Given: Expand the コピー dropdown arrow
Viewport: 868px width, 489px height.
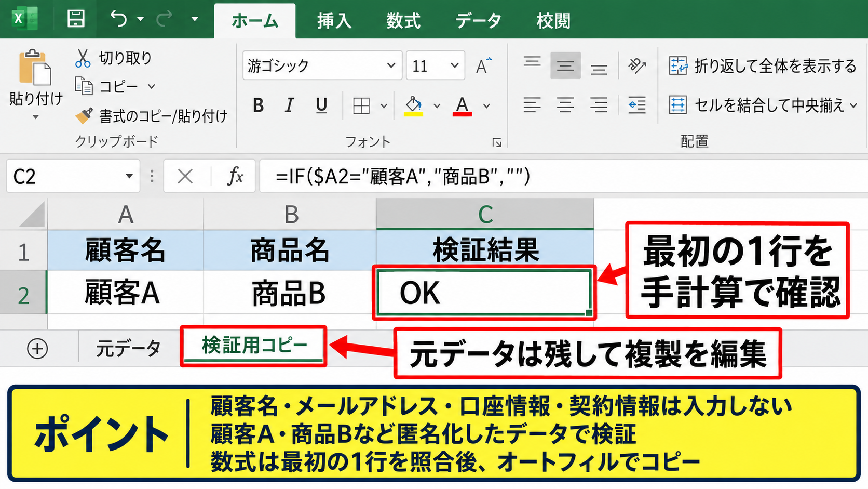Looking at the screenshot, I should click(x=152, y=86).
